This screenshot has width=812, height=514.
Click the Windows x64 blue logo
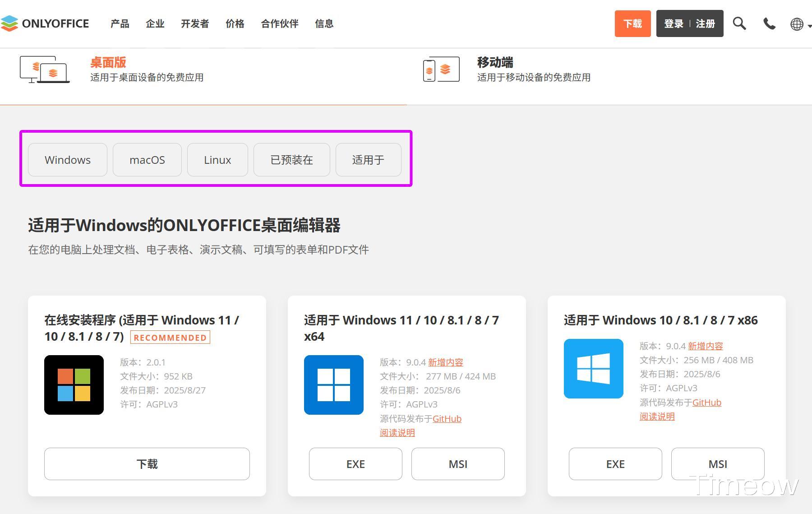point(334,385)
